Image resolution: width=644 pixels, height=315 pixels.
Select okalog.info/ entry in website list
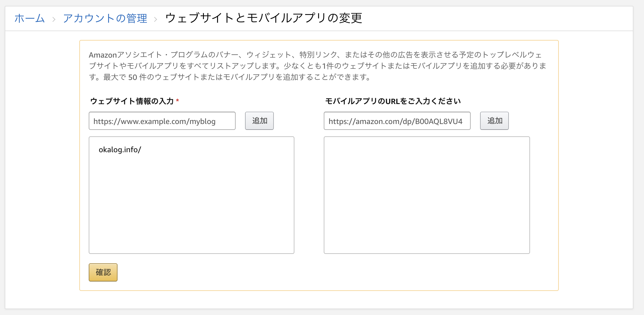pyautogui.click(x=120, y=150)
